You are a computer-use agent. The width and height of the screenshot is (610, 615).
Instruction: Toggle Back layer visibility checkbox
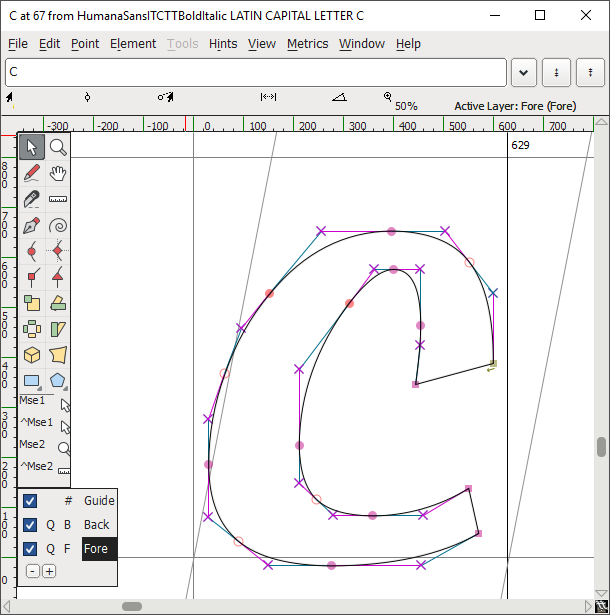[30, 525]
